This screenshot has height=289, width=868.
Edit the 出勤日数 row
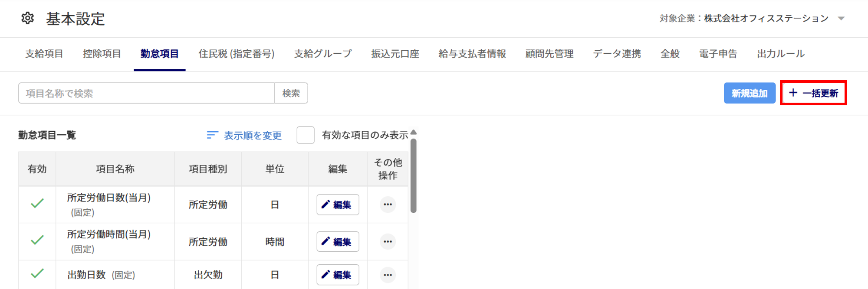[x=338, y=275]
